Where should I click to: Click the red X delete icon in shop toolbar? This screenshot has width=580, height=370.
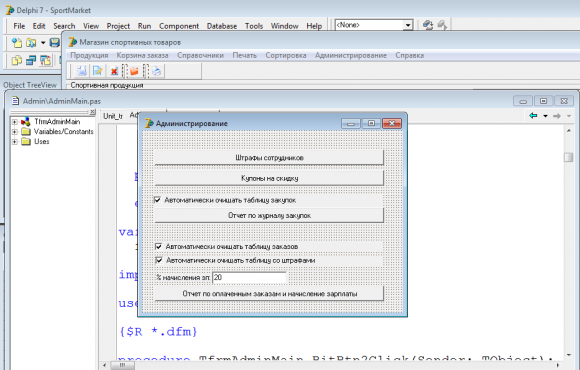(114, 71)
